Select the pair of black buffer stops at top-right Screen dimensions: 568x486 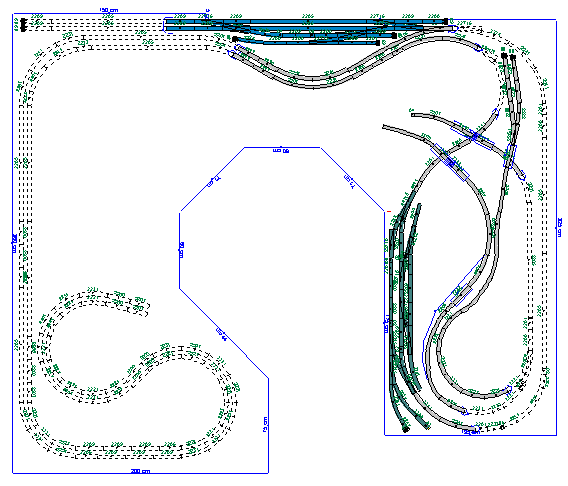[508, 56]
